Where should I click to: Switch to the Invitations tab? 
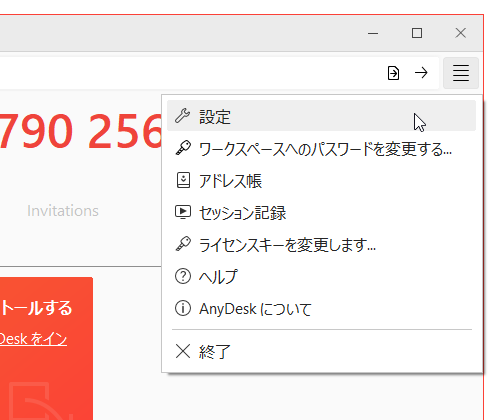point(63,211)
